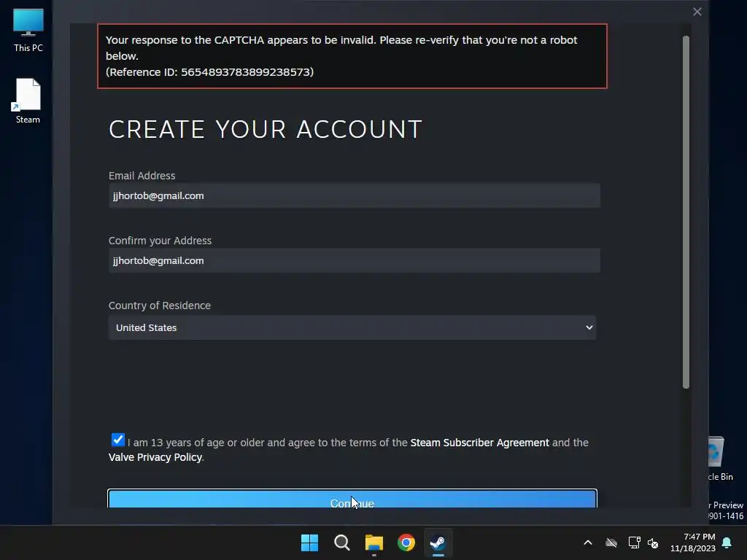747x560 pixels.
Task: Open the Windows Start menu
Action: tap(309, 542)
